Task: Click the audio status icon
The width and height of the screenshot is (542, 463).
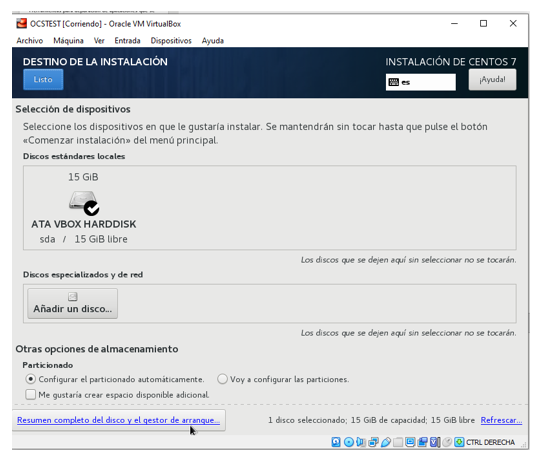Action: 361,442
